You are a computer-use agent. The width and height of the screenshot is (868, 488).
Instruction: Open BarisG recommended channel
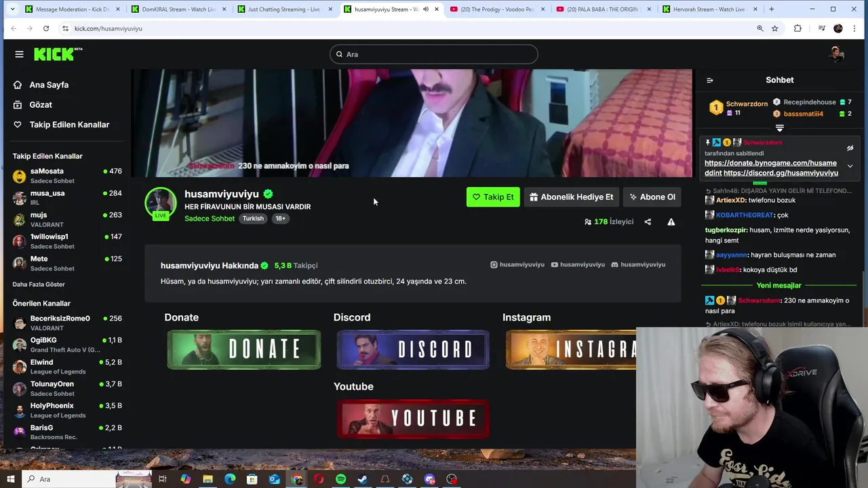67,432
